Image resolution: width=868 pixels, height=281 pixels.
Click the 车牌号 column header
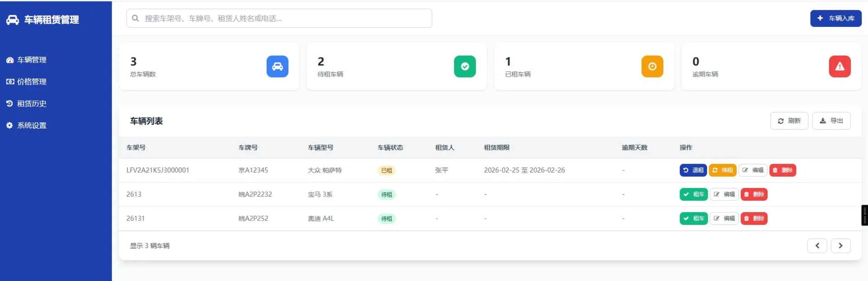(x=248, y=148)
